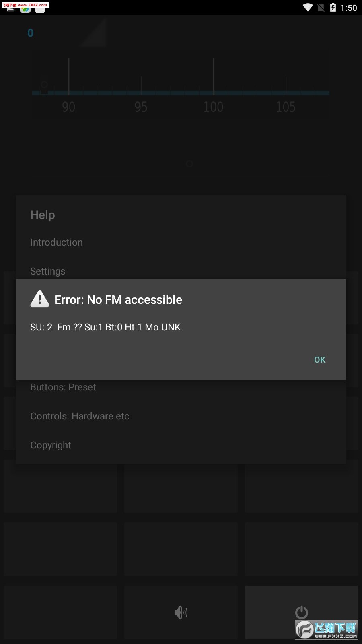Open the Settings help entry
This screenshot has width=362, height=644.
pos(47,271)
